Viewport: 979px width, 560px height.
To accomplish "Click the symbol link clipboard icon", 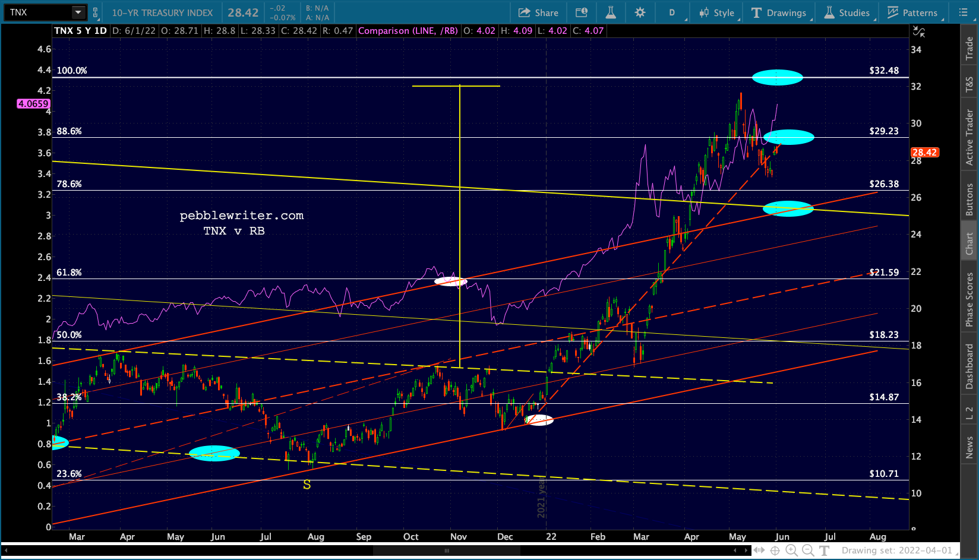I will click(95, 12).
